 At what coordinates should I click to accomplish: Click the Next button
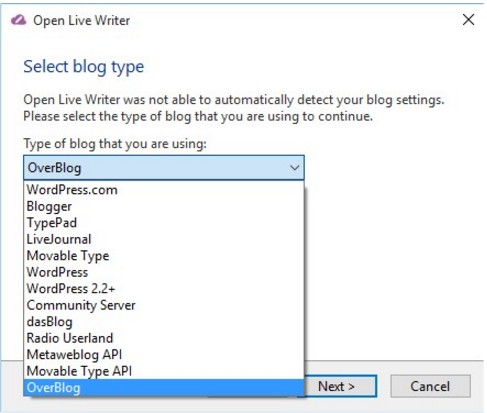point(340,386)
